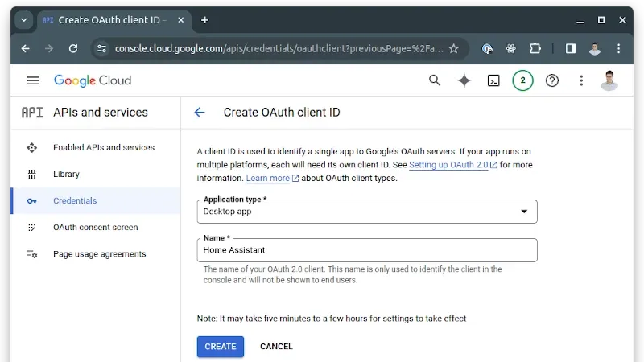Open the help question mark menu
644x362 pixels.
coord(551,81)
